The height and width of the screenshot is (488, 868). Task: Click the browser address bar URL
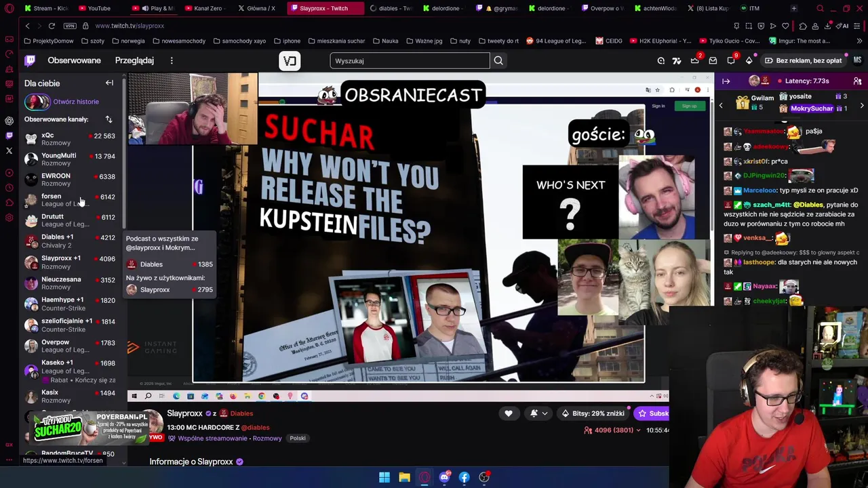tap(130, 26)
